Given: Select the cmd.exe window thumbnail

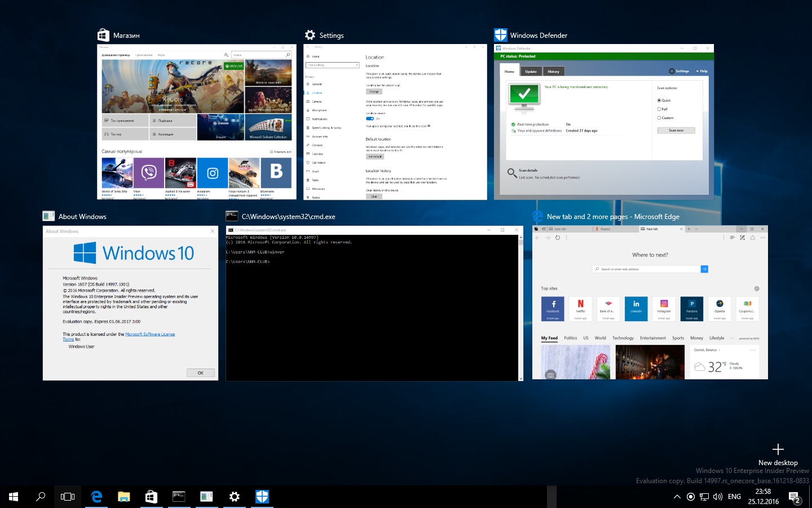Looking at the screenshot, I should point(374,304).
